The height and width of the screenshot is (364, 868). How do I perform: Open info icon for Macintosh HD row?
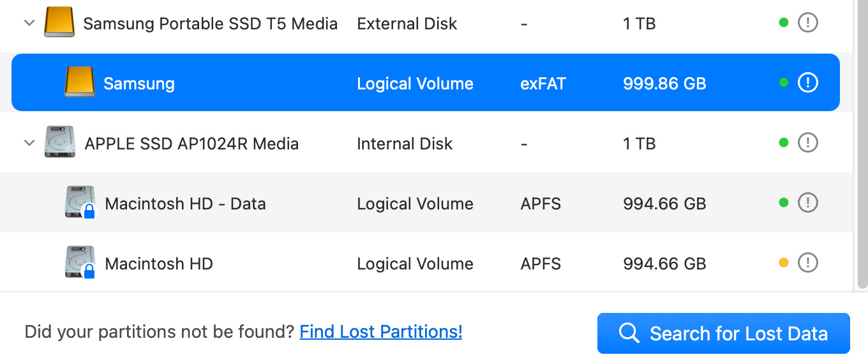808,262
